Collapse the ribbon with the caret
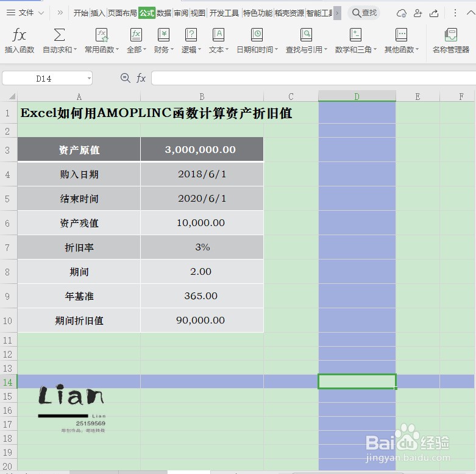The width and height of the screenshot is (476, 474). click(471, 13)
